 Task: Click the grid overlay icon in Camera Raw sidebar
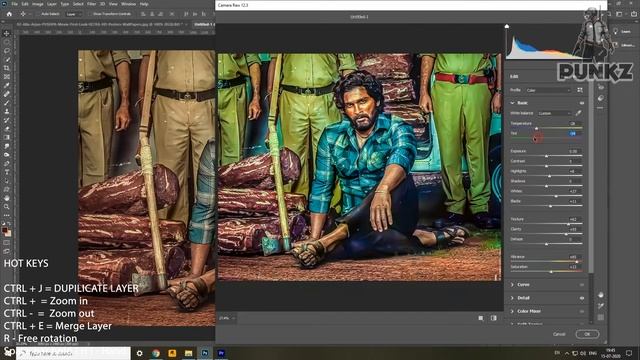point(600,317)
